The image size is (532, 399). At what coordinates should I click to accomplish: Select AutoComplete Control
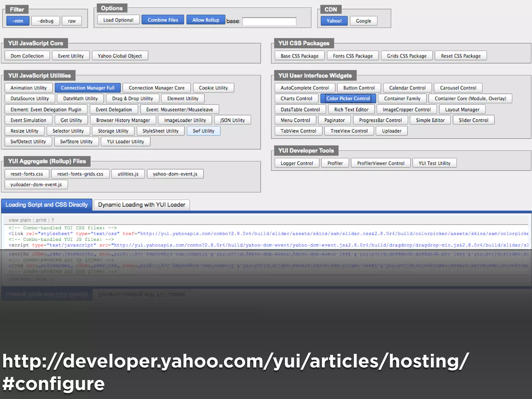[305, 88]
